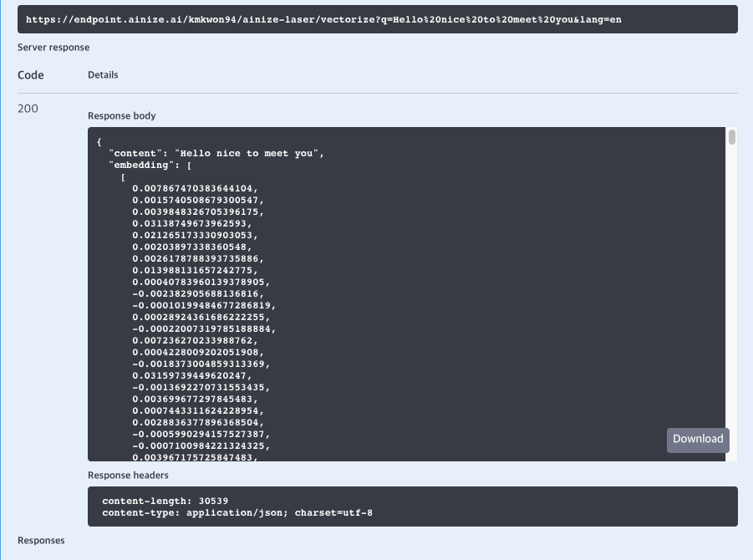
Task: Click value 0.0007443311624228954
Action: [198, 410]
